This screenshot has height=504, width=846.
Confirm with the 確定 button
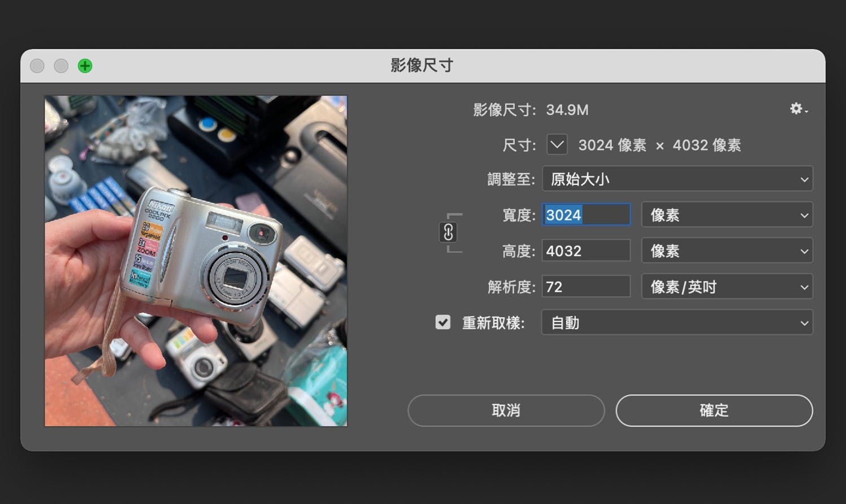pyautogui.click(x=713, y=410)
